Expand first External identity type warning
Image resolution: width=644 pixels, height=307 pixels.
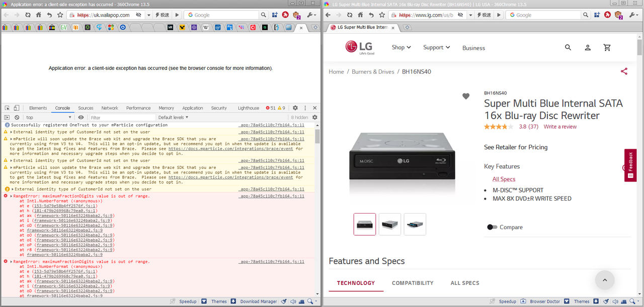pyautogui.click(x=12, y=132)
